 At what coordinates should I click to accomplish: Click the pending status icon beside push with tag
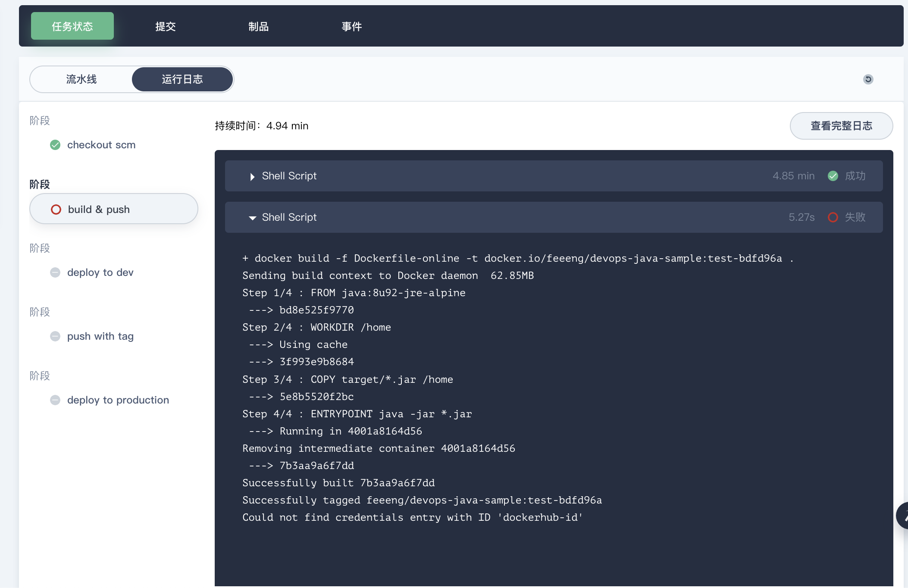(55, 336)
